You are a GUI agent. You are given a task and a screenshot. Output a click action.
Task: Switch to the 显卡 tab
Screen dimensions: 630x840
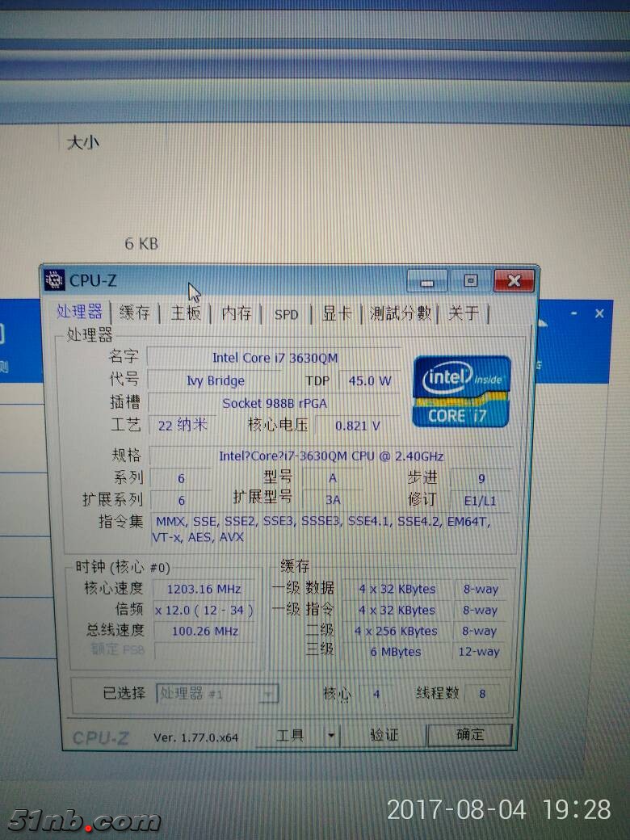tap(337, 313)
